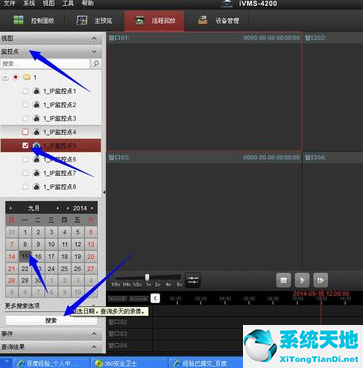Click the 2x mark on speed slider
The width and height of the screenshot is (363, 368).
click(158, 285)
